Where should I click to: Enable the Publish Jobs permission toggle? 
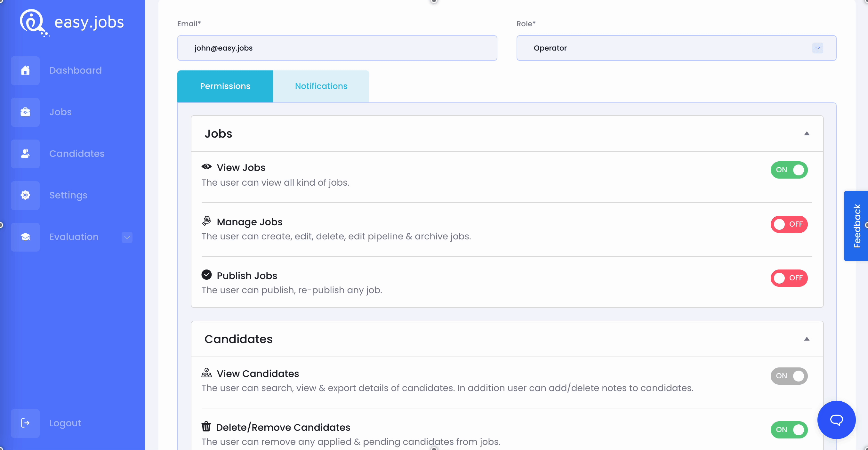(789, 278)
